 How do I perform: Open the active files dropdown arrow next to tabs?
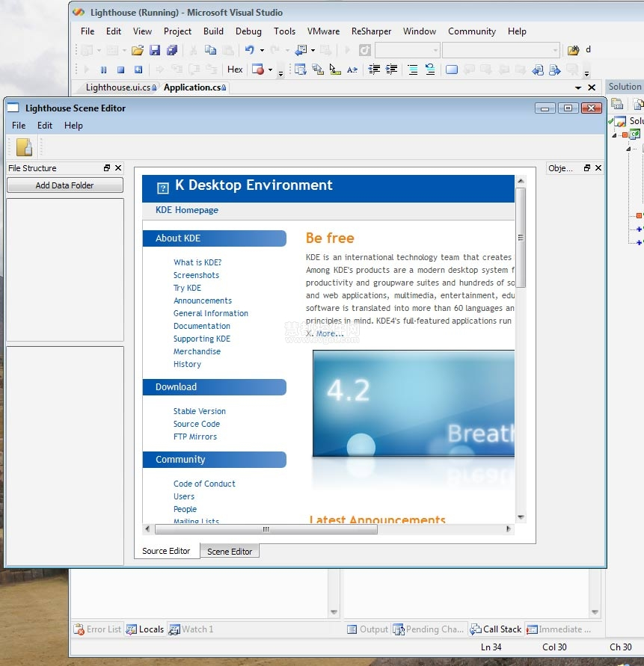pyautogui.click(x=578, y=87)
